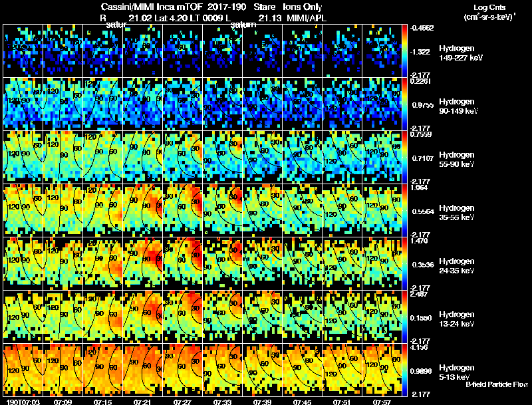
Task: Click the B-field Particle Flow label
Action: (x=497, y=384)
